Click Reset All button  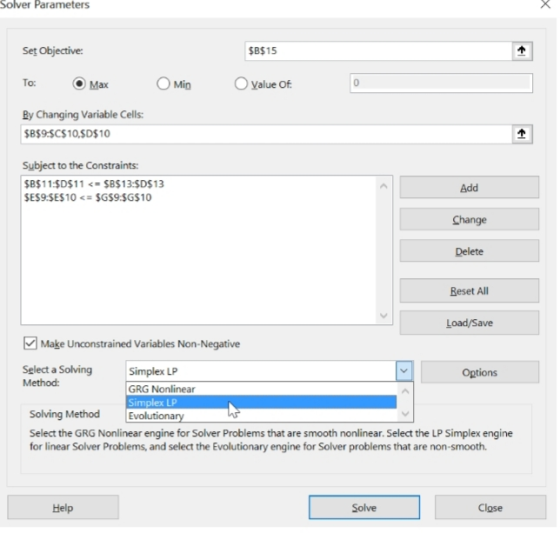469,291
